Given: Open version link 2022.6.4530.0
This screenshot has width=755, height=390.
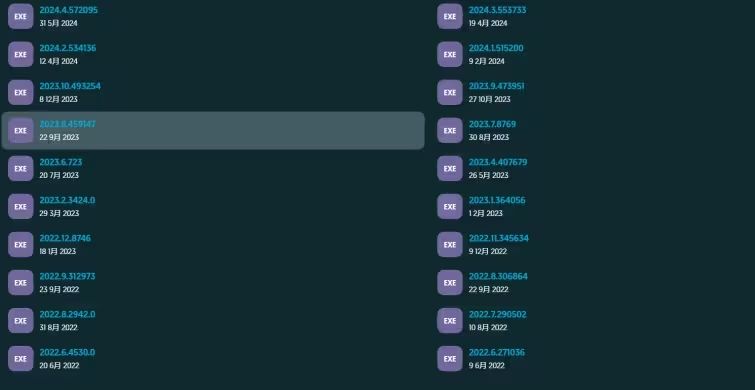Looking at the screenshot, I should (x=67, y=352).
